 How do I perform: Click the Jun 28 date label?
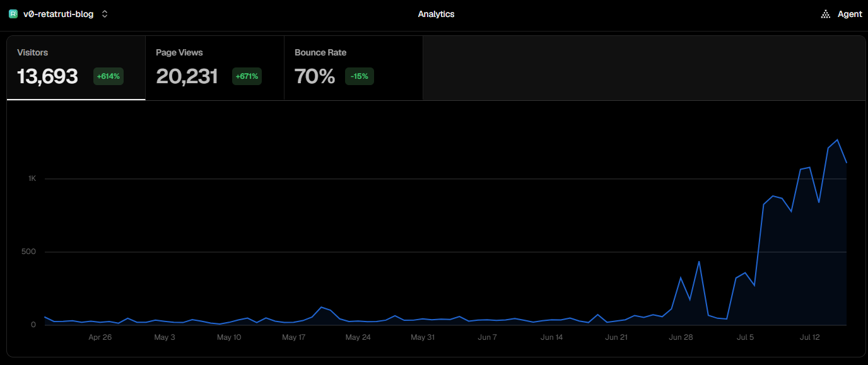681,337
